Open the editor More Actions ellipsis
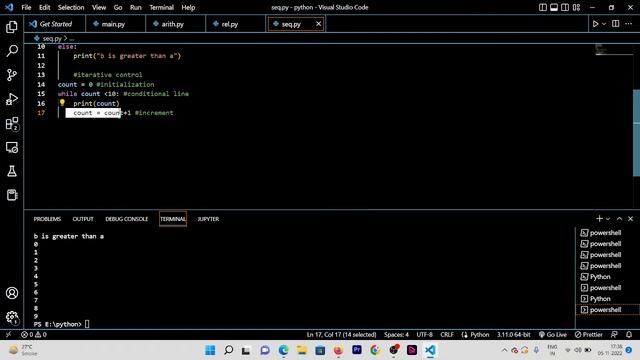This screenshot has height=360, width=640. coord(629,24)
